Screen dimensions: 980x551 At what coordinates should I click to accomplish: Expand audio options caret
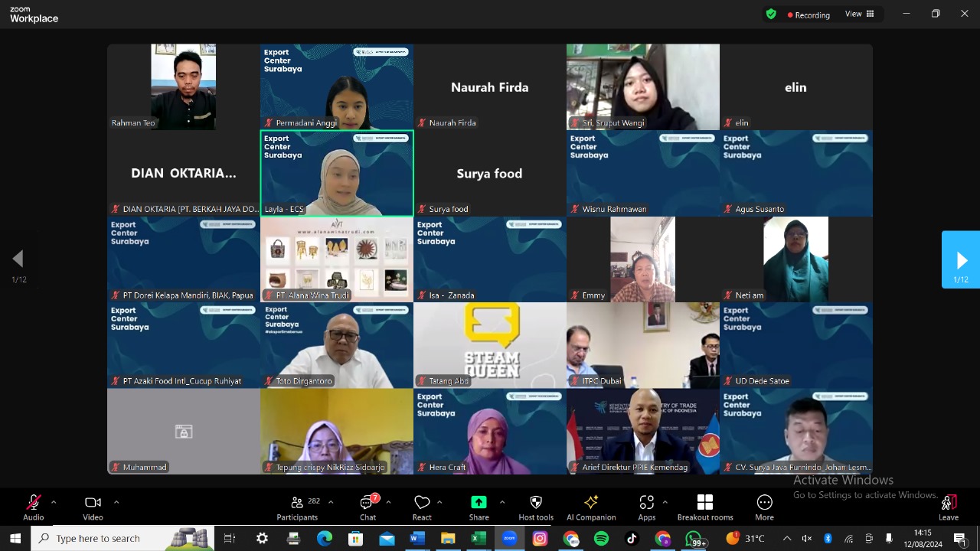click(x=54, y=502)
